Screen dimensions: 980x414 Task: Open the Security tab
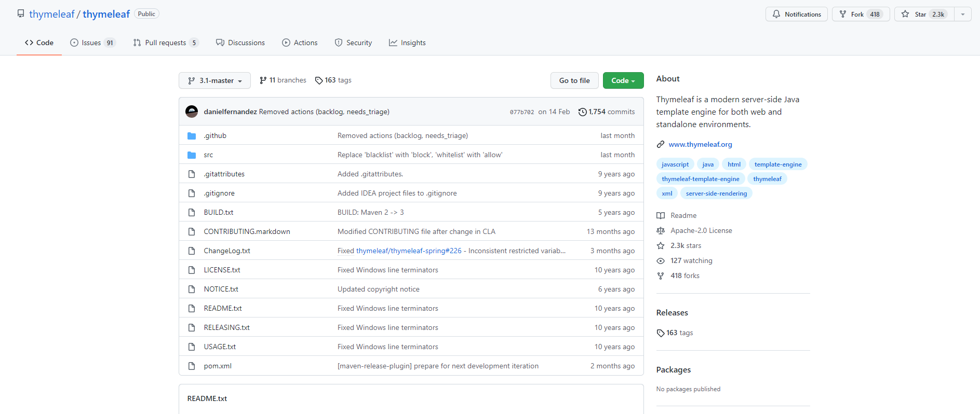point(353,43)
